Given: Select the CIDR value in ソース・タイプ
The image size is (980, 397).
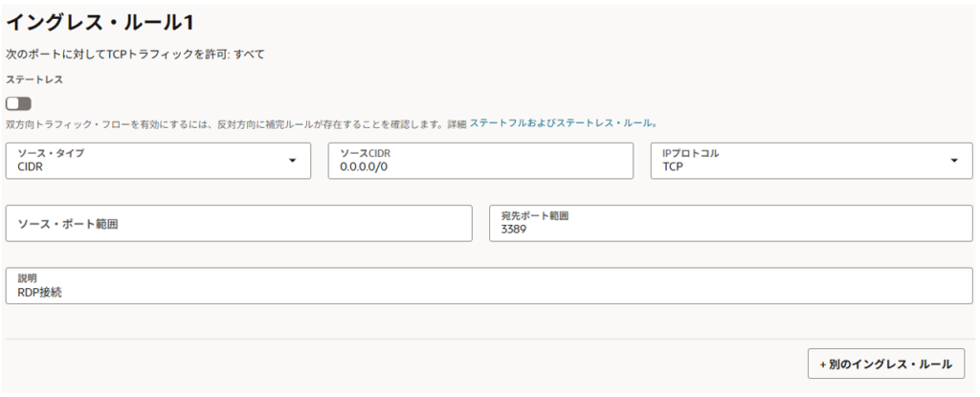Looking at the screenshot, I should (x=32, y=166).
